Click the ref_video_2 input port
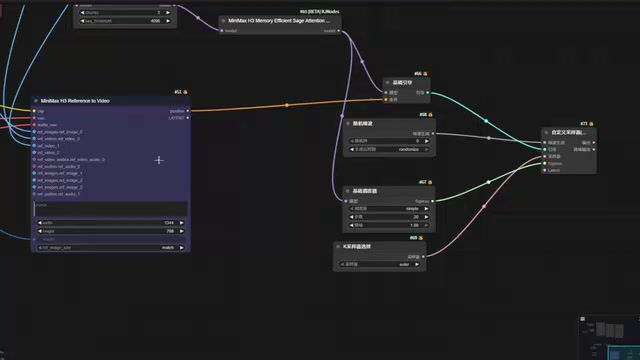 (34, 153)
